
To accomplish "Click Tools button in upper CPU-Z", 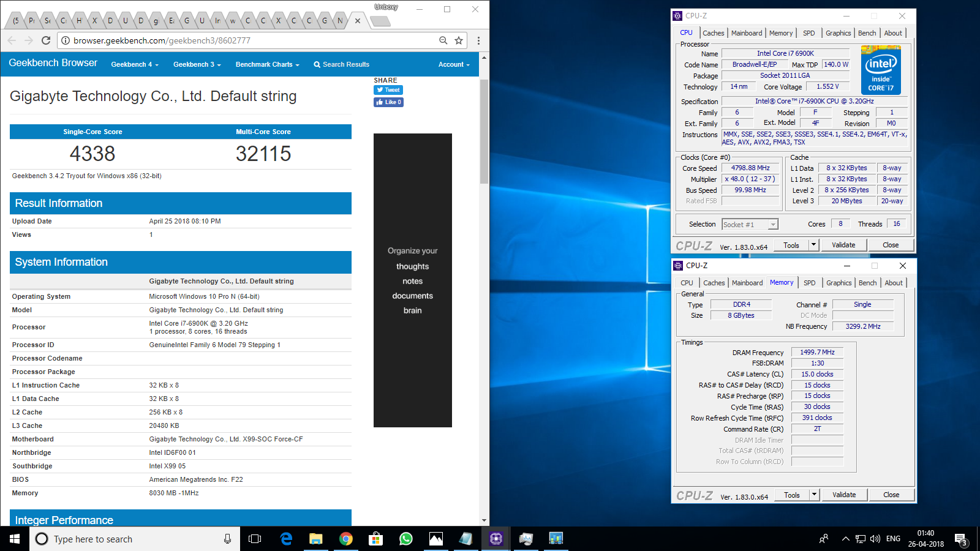I will click(791, 245).
